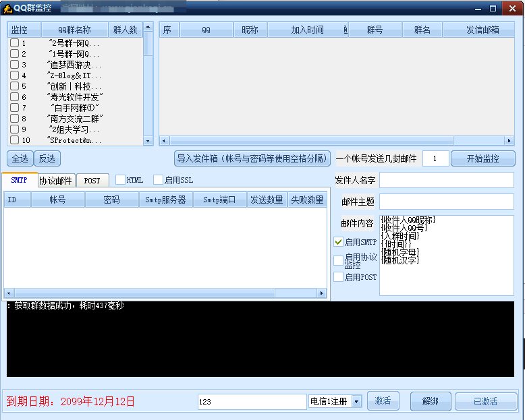Enable the 启用SSL checkbox
Image resolution: width=525 pixels, height=420 pixels.
(x=158, y=180)
